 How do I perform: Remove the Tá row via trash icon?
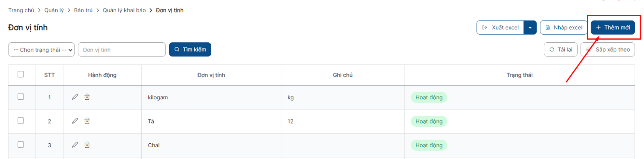87,121
